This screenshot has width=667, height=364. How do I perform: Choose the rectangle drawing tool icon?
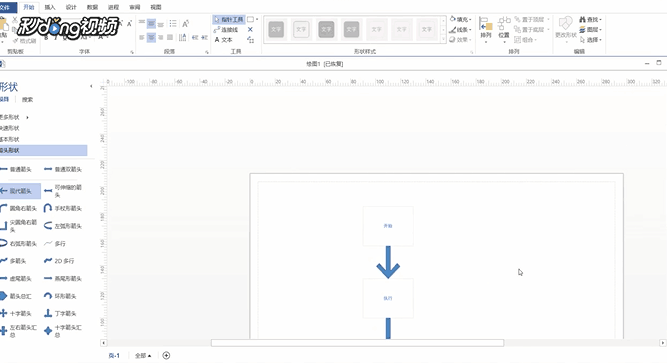251,20
